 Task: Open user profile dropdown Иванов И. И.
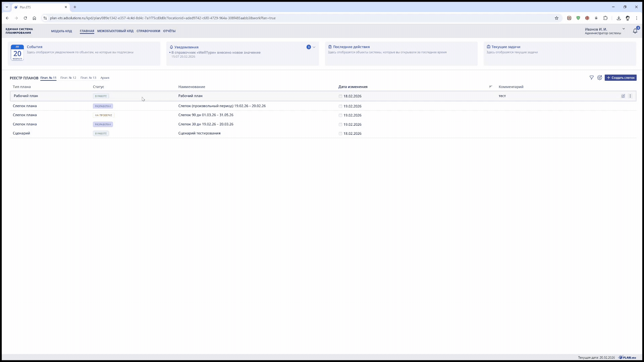(x=624, y=29)
